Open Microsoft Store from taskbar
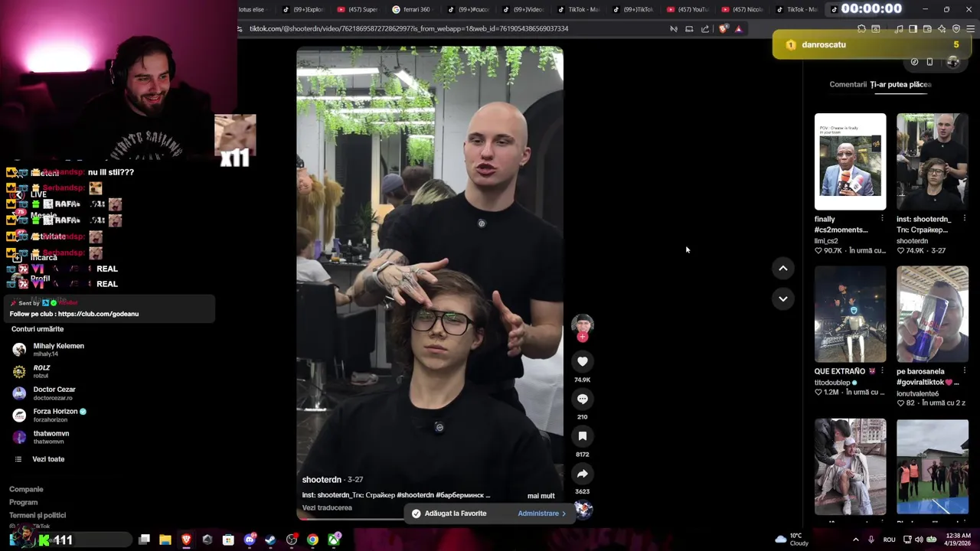 [x=228, y=540]
